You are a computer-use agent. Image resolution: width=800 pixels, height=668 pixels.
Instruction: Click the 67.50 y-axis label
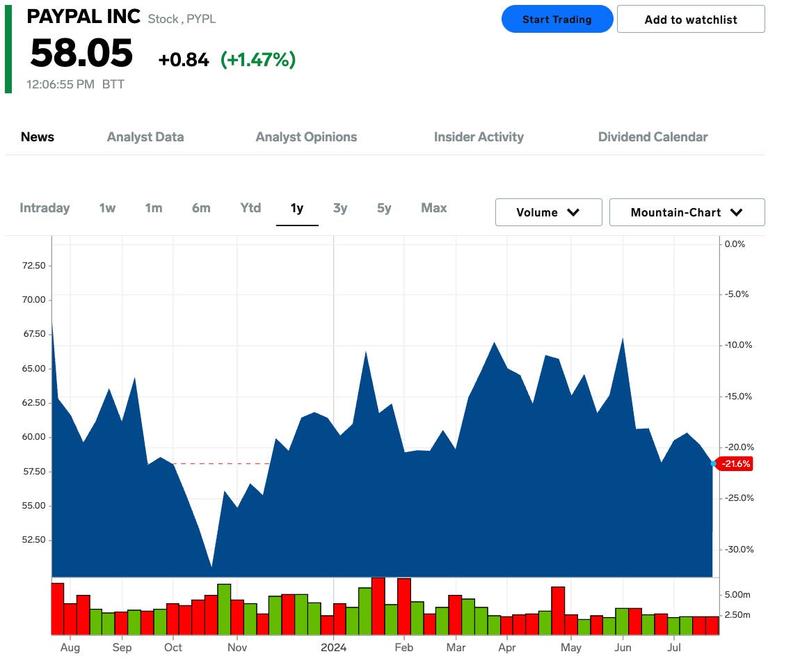pyautogui.click(x=34, y=334)
